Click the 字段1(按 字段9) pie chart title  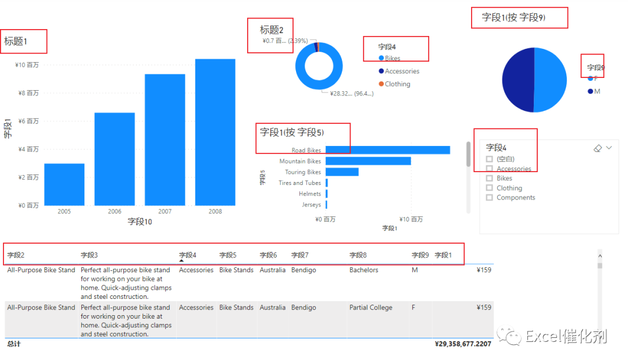(x=513, y=17)
